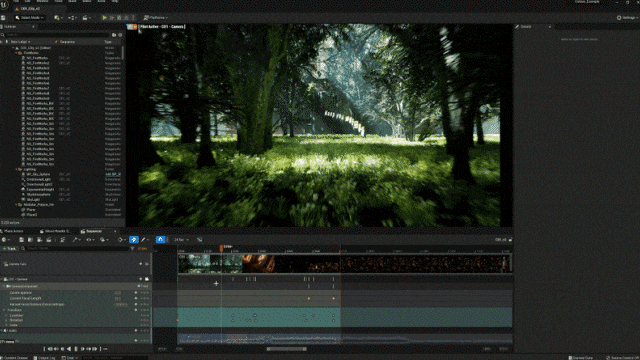640x360 pixels.
Task: Open the Sequencer track filter icon
Action: pyautogui.click(x=132, y=249)
